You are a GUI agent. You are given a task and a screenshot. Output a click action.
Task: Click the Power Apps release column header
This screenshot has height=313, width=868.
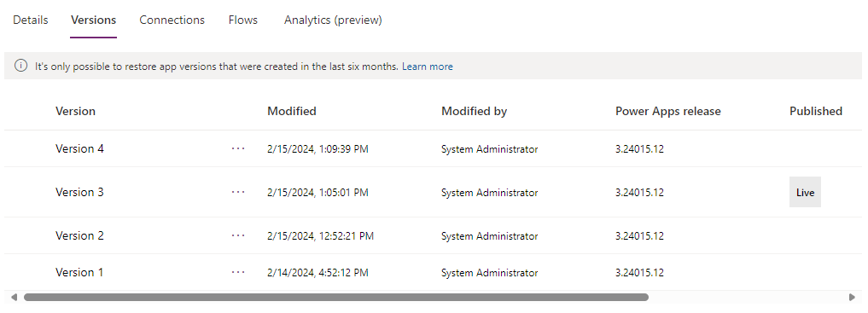tap(668, 111)
